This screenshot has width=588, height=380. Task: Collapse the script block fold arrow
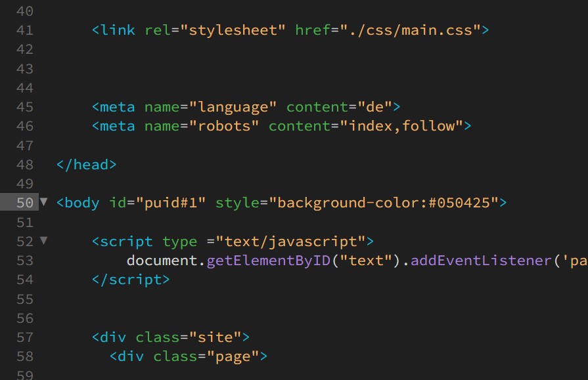pos(44,241)
